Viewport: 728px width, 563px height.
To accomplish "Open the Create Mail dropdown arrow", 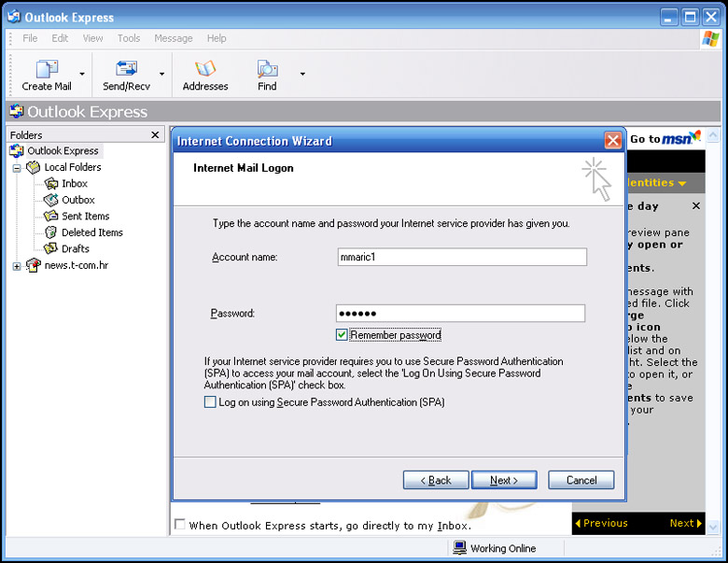I will (82, 74).
